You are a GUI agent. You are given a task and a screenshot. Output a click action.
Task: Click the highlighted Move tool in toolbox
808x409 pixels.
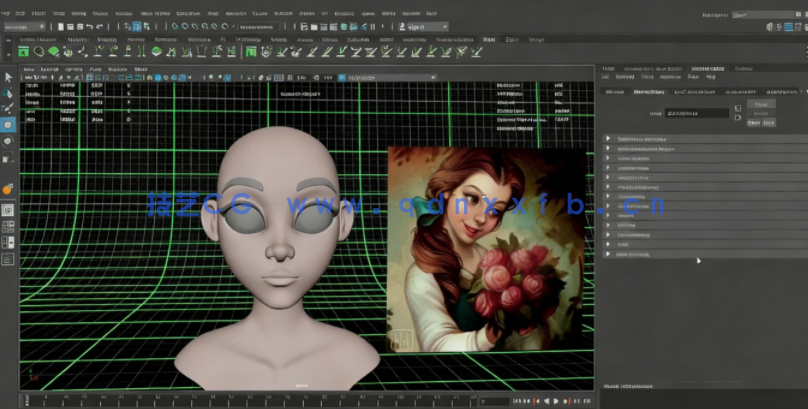pyautogui.click(x=8, y=125)
